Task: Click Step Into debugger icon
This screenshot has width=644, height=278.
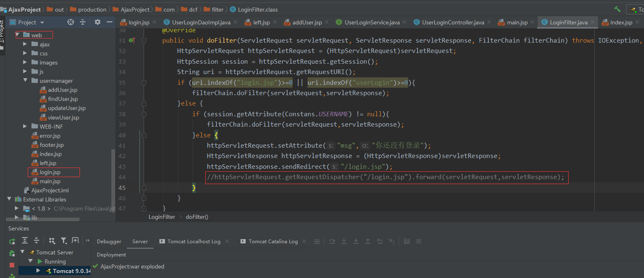Action: click(x=344, y=241)
